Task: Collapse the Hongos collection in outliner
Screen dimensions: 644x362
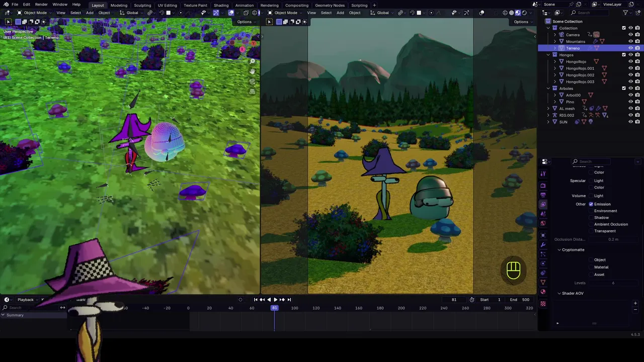Action: (548, 55)
